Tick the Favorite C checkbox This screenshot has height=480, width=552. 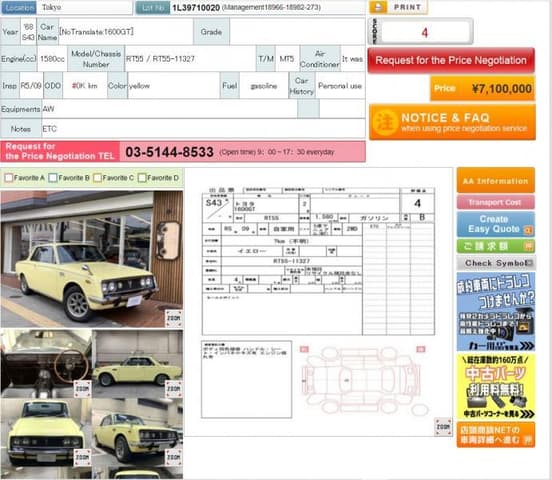pos(98,178)
